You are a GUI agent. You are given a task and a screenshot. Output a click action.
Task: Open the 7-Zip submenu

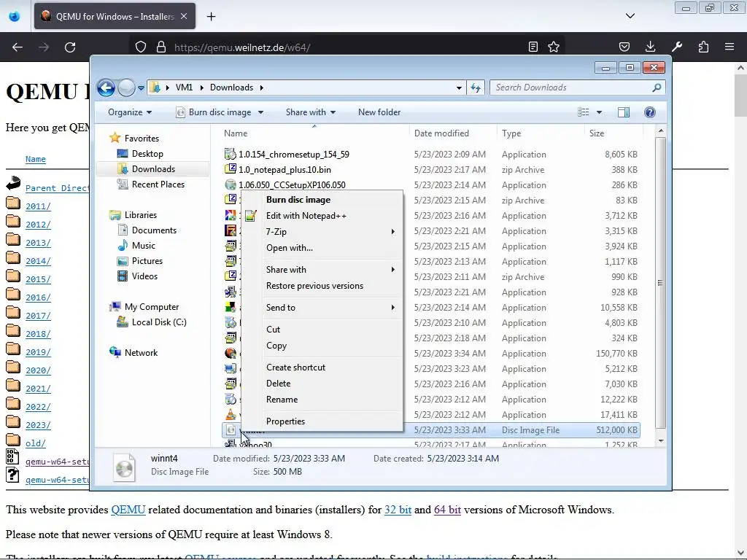tap(322, 232)
